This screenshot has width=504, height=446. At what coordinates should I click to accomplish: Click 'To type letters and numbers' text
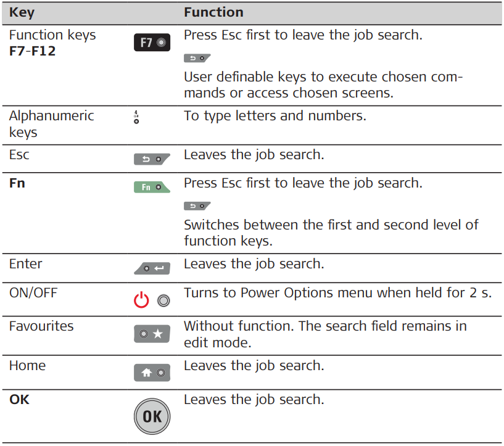[275, 116]
